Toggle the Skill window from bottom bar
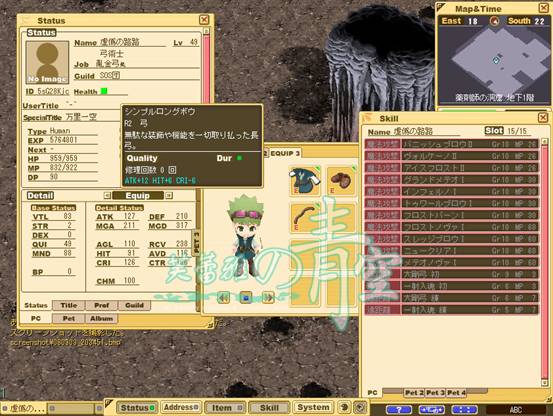The height and width of the screenshot is (416, 553). [269, 408]
